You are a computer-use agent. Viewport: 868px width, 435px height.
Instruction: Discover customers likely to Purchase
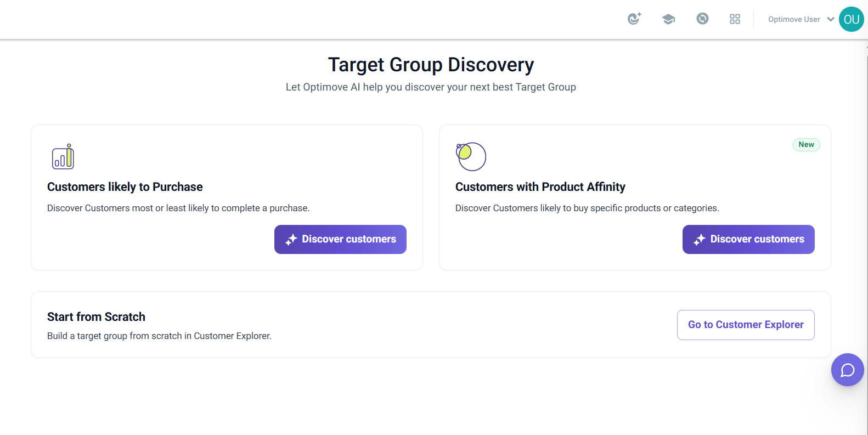340,239
